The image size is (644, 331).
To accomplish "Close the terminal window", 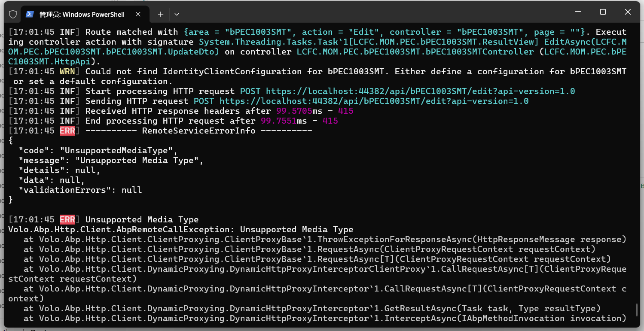I will point(628,12).
